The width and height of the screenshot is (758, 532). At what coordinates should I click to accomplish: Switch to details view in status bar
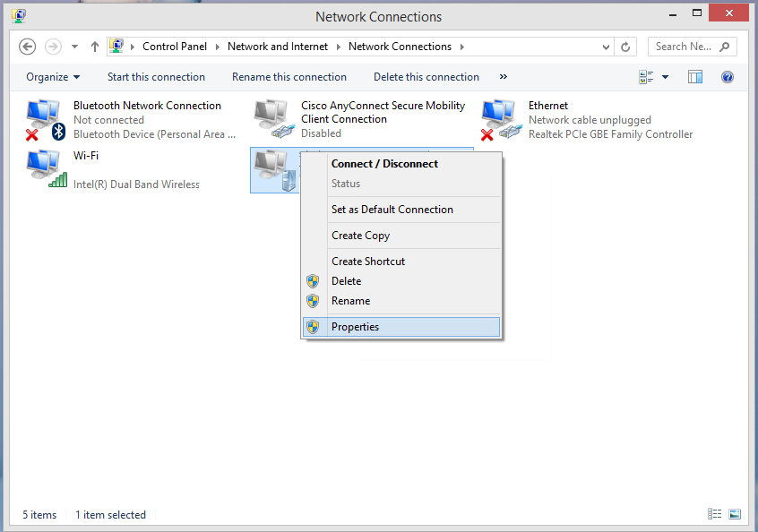714,515
